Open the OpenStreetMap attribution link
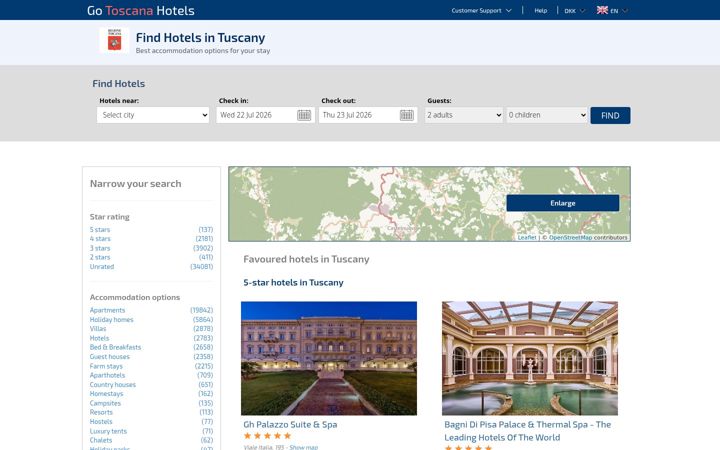This screenshot has height=450, width=720. pyautogui.click(x=570, y=237)
